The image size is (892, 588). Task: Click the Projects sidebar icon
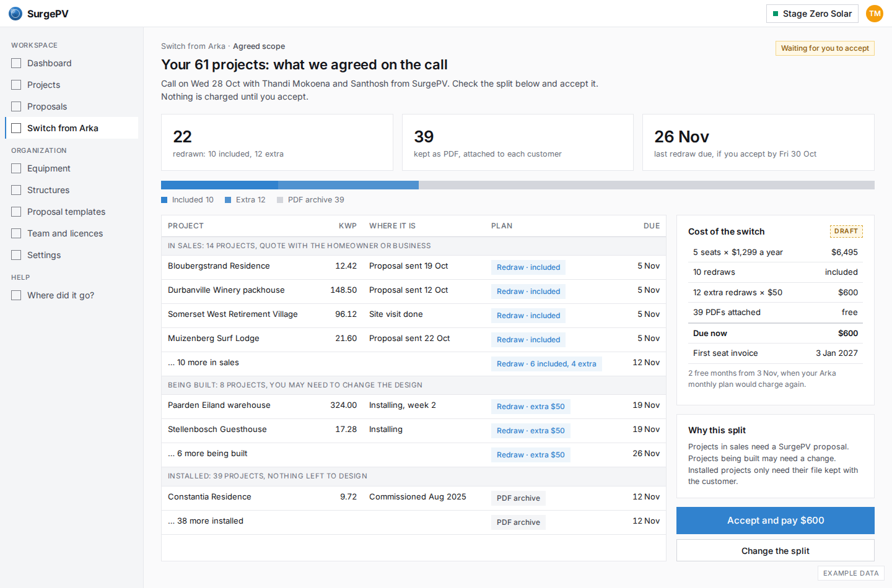pos(16,85)
